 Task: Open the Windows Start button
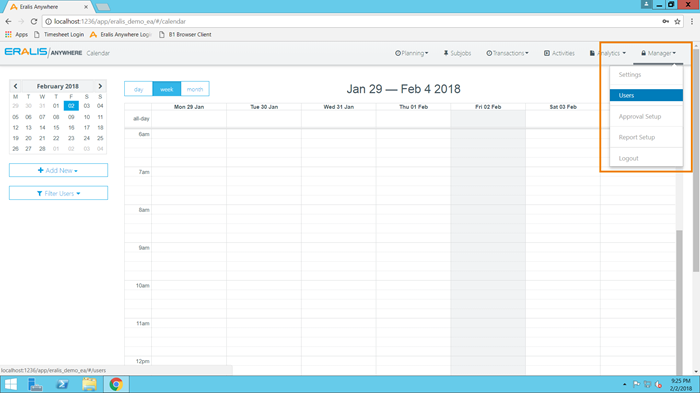10,384
